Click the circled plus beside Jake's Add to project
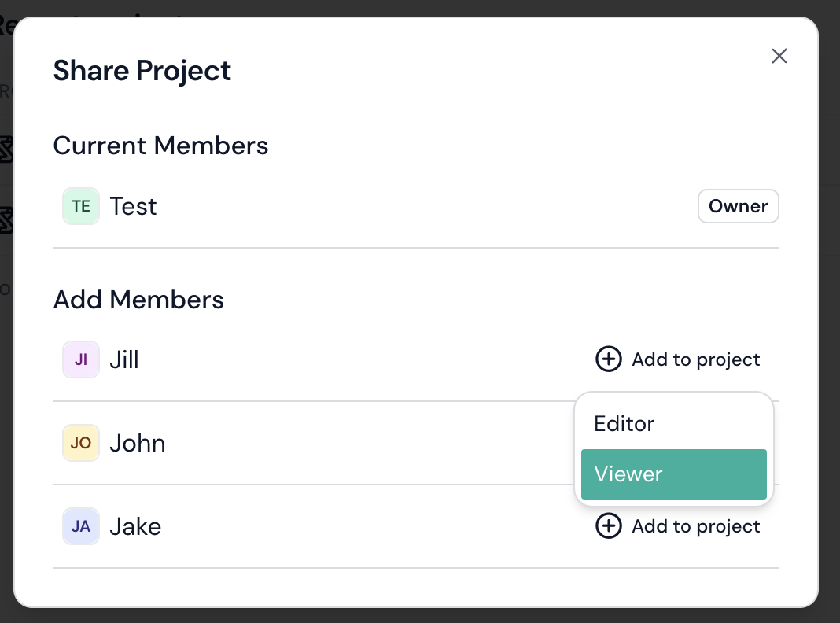This screenshot has height=623, width=840. tap(608, 526)
